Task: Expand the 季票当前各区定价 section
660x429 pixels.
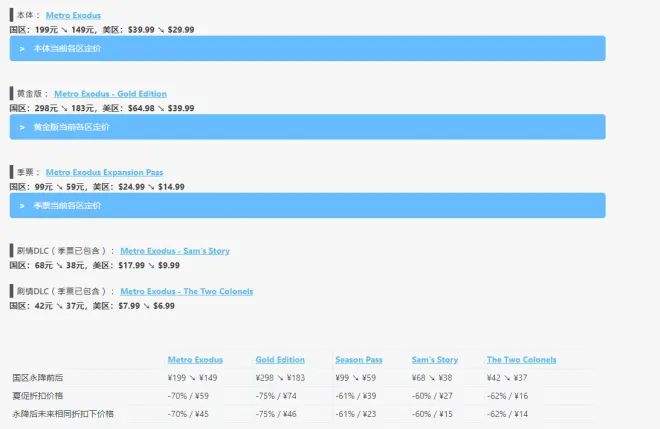Action: coord(308,205)
